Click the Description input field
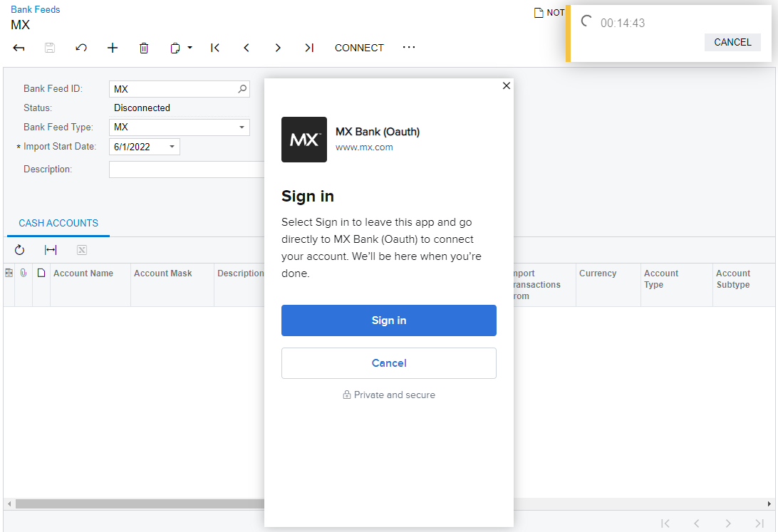This screenshot has width=778, height=532. pos(187,169)
